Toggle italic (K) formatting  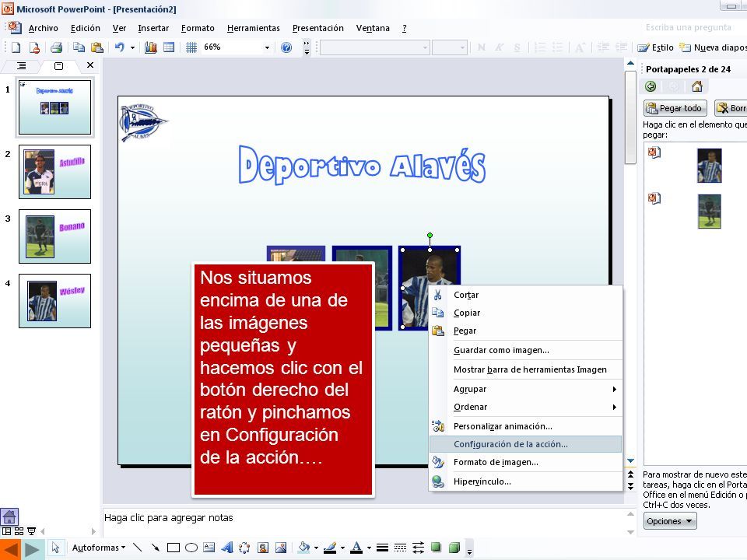point(500,47)
